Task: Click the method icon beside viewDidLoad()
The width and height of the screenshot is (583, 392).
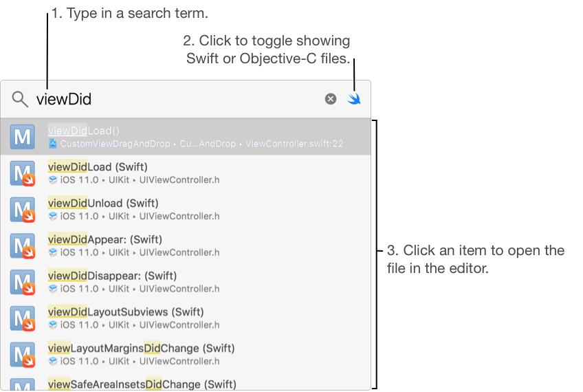Action: click(x=23, y=137)
